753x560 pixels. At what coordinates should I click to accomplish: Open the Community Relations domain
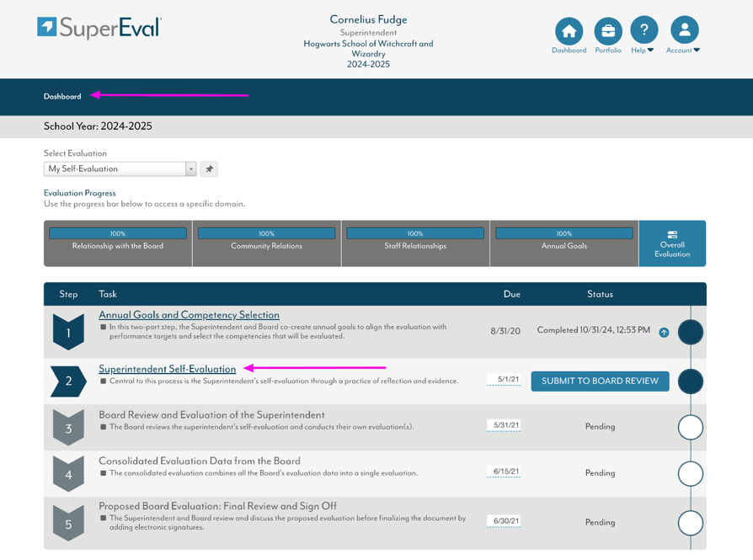tap(266, 243)
